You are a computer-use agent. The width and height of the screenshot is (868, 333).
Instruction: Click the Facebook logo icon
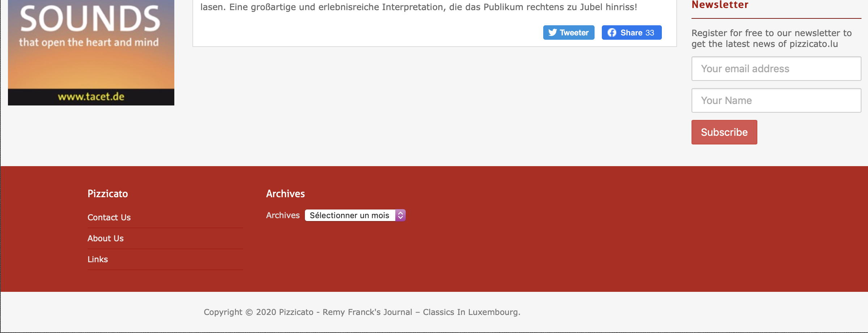pyautogui.click(x=612, y=33)
